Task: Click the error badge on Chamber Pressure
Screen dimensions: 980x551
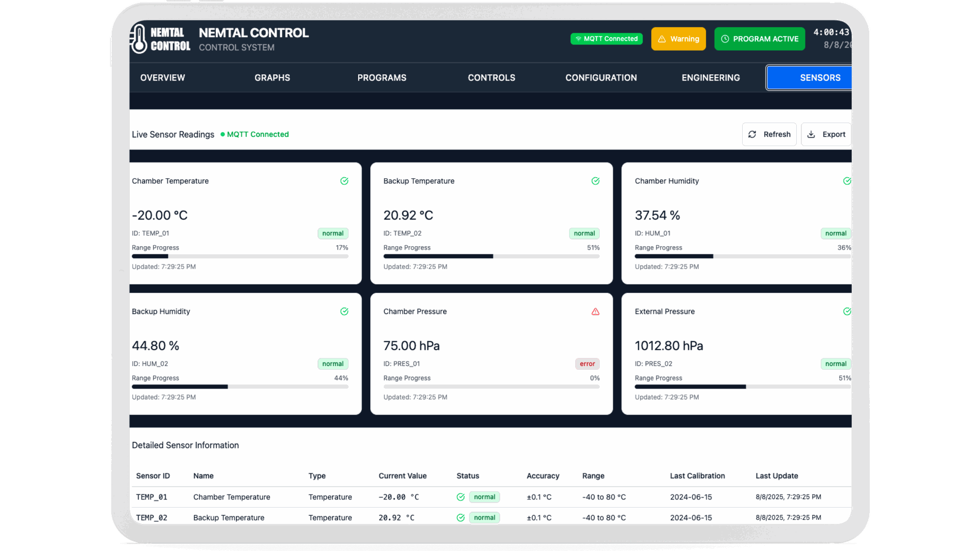Action: click(x=587, y=364)
